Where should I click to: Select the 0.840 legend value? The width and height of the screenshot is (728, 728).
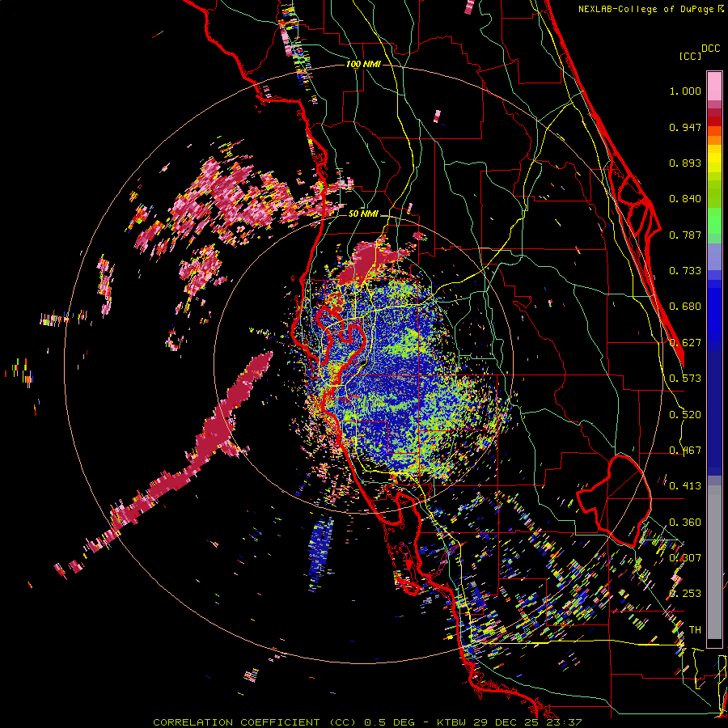tap(685, 199)
